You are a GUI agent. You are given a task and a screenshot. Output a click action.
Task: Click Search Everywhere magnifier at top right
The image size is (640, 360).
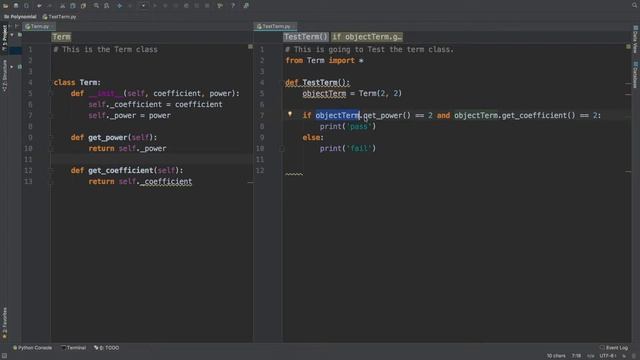coord(635,5)
